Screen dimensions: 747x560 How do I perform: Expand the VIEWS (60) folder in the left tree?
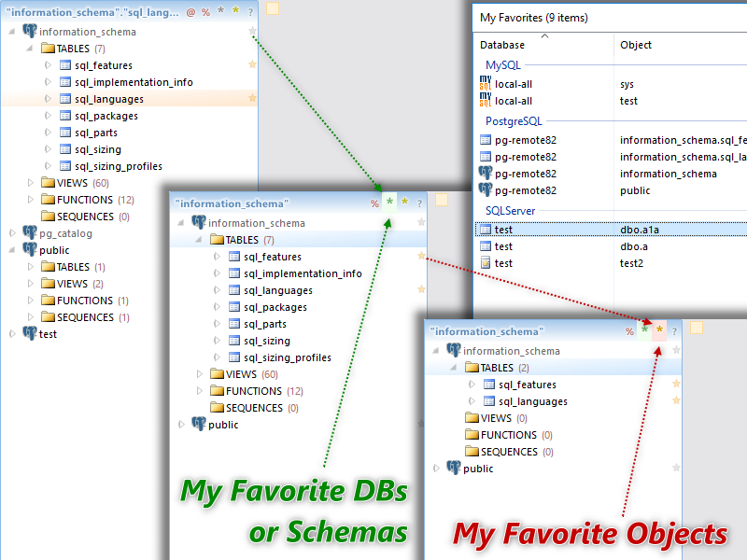point(31,182)
